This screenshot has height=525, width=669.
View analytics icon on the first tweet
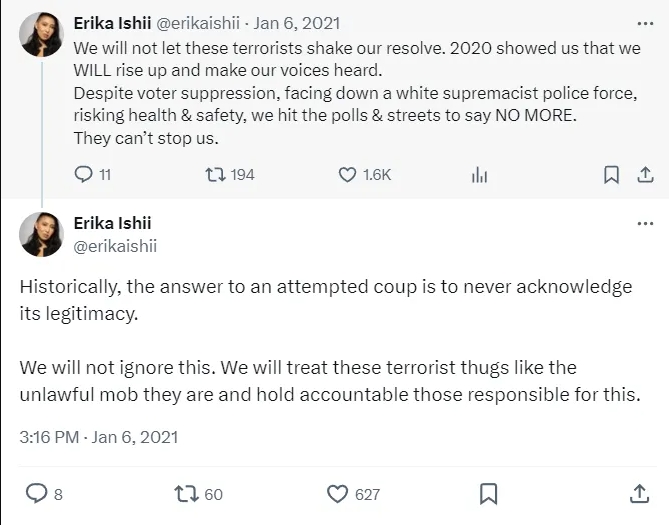[480, 175]
